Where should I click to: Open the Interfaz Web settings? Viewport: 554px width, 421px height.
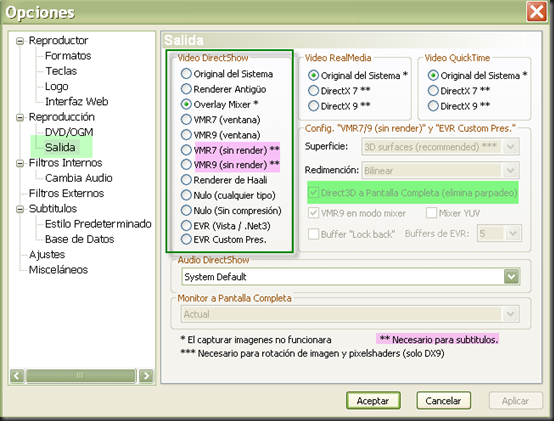[x=77, y=102]
